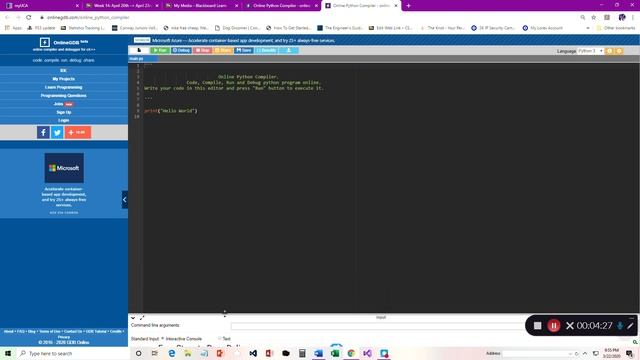The height and width of the screenshot is (360, 640).
Task: Select Text standard input radio option
Action: click(x=220, y=338)
